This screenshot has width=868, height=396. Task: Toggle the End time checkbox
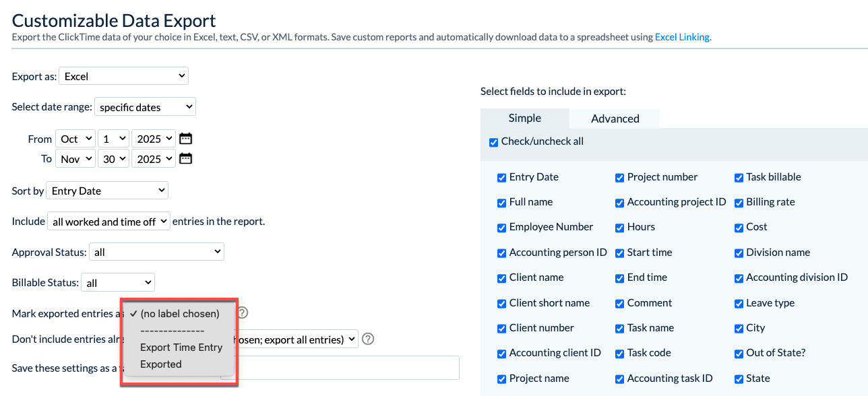(x=620, y=278)
